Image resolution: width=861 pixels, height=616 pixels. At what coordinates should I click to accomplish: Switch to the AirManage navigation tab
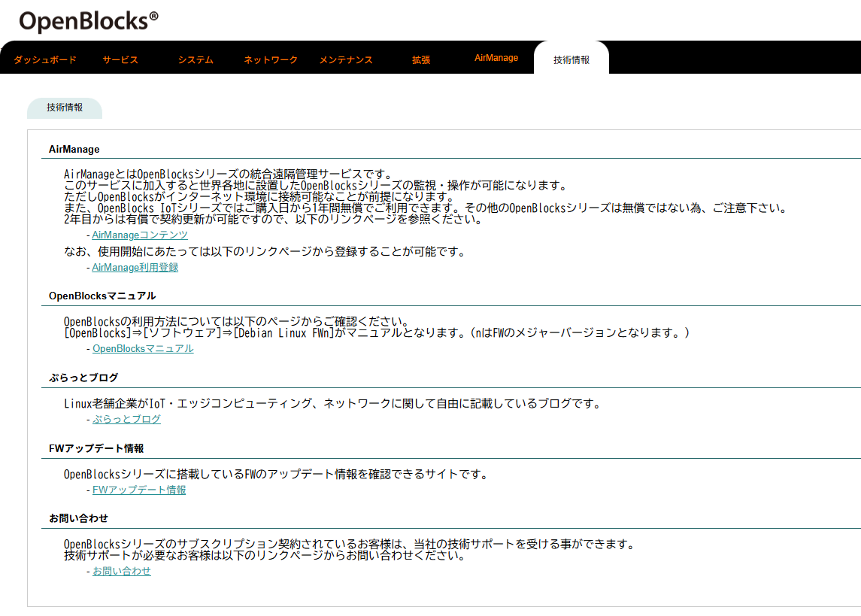[x=496, y=58]
